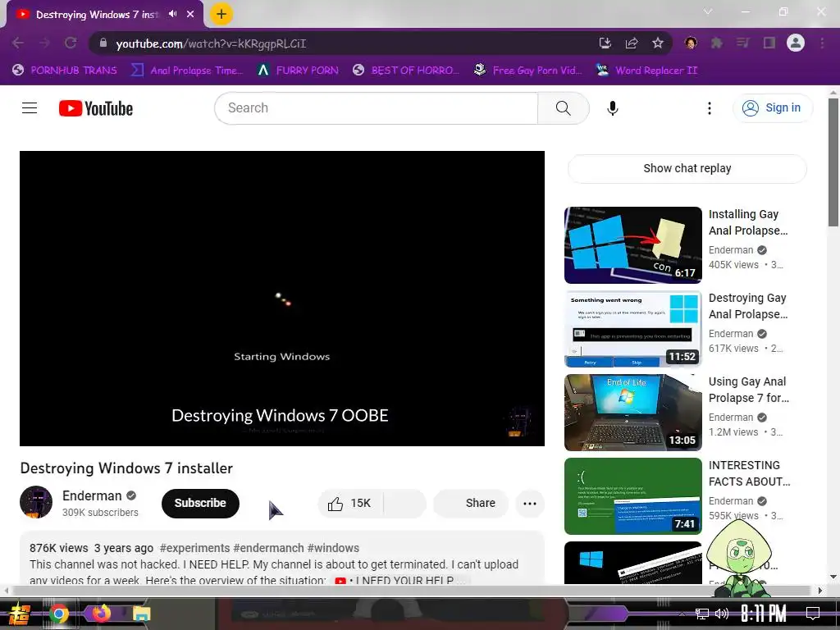The image size is (840, 630).
Task: Open File Explorer from taskbar
Action: click(x=141, y=614)
